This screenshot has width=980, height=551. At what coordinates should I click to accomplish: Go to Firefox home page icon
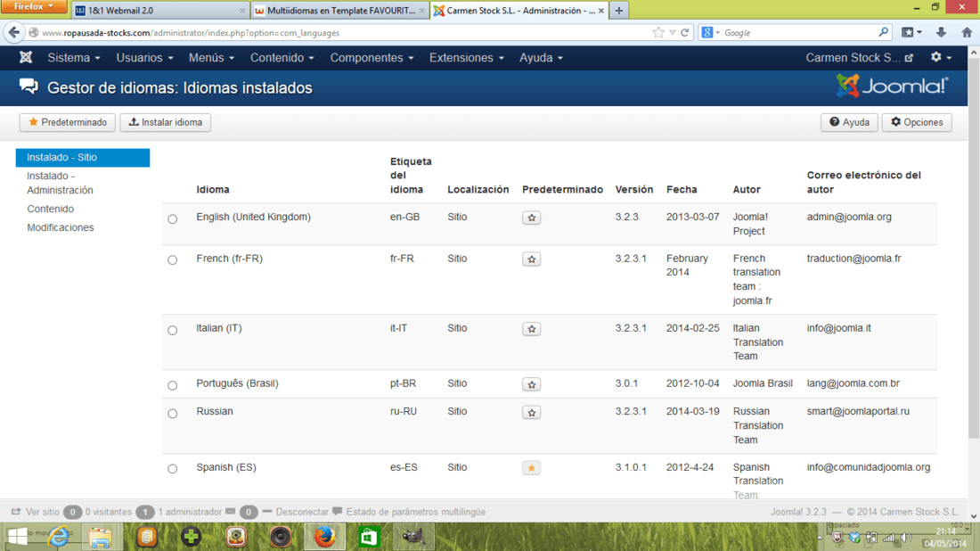(x=967, y=32)
